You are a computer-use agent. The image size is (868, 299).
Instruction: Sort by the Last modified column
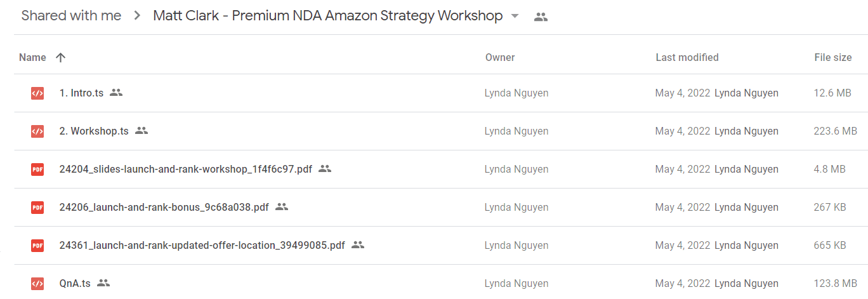coord(687,57)
